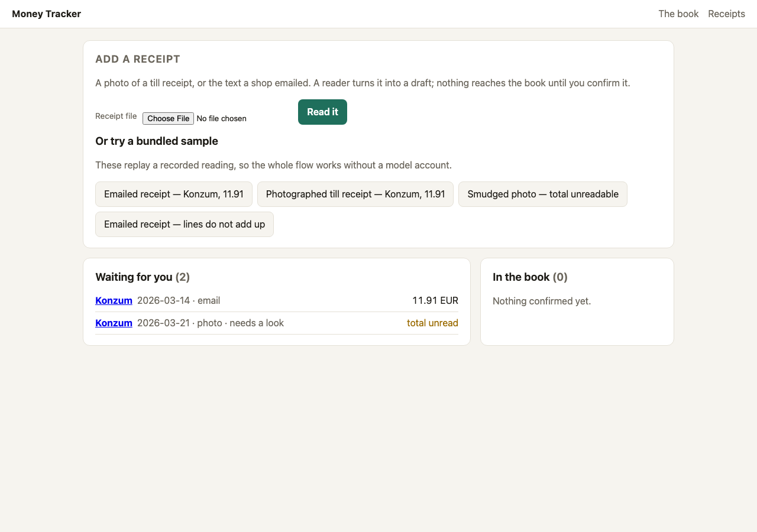Click the 2026-03-21 · photo · needs a look text
The image size is (757, 532).
tap(211, 323)
